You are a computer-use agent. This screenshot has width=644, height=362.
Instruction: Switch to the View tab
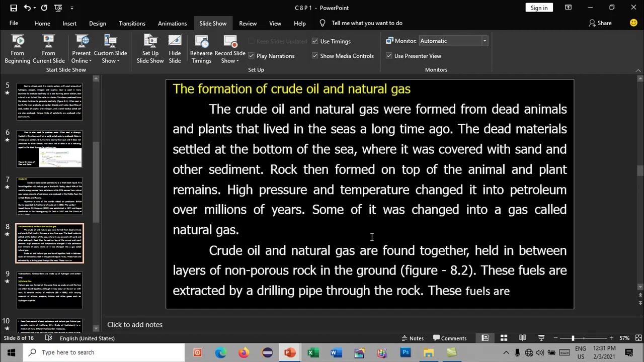coord(275,23)
